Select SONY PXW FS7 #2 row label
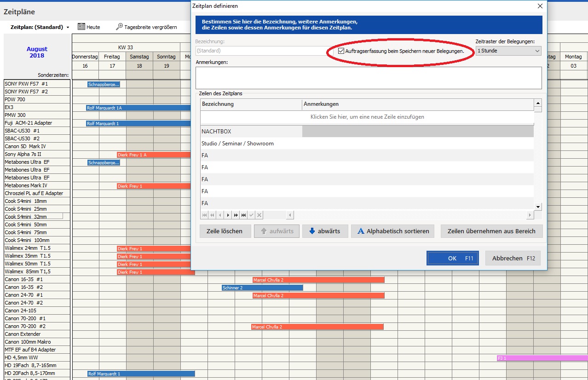This screenshot has width=588, height=380. [x=37, y=92]
